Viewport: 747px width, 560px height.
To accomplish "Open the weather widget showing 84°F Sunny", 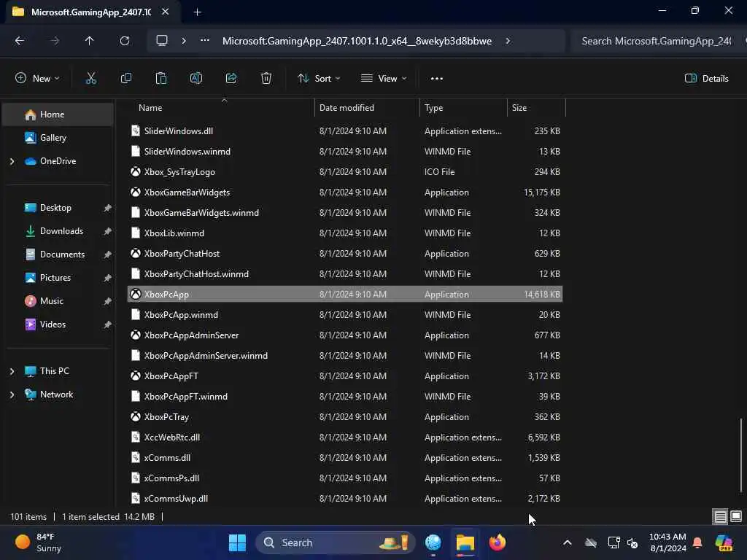I will [38, 542].
